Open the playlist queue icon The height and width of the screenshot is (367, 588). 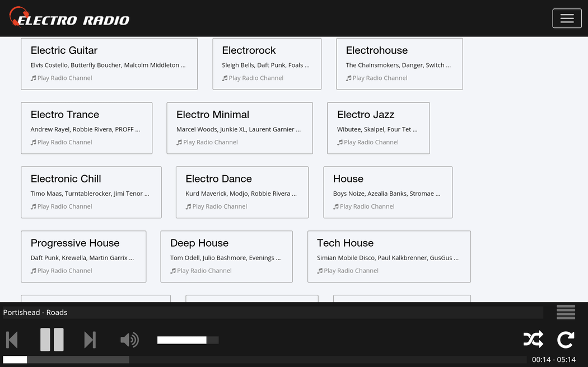point(566,312)
